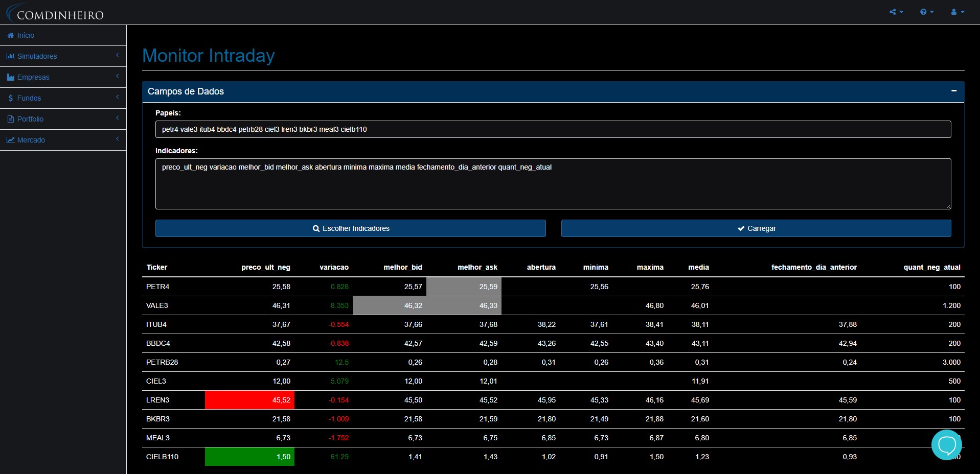
Task: Select the BBDC4 ticker cell
Action: (x=173, y=343)
